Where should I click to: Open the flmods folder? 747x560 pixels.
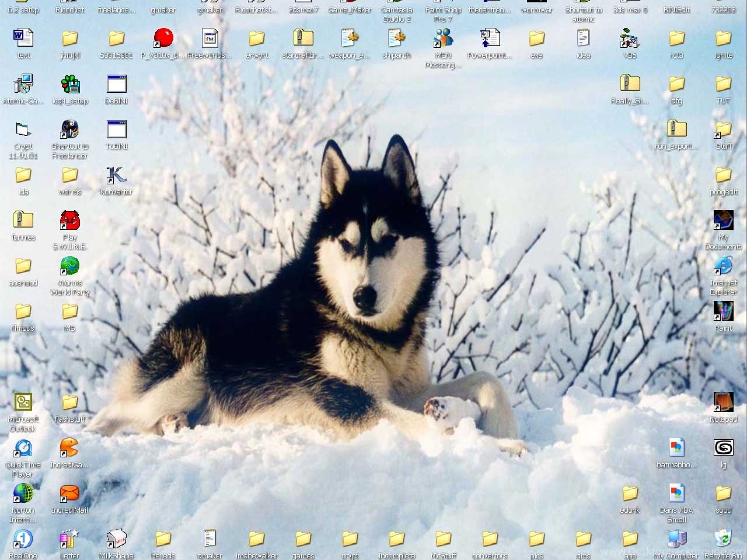click(23, 311)
